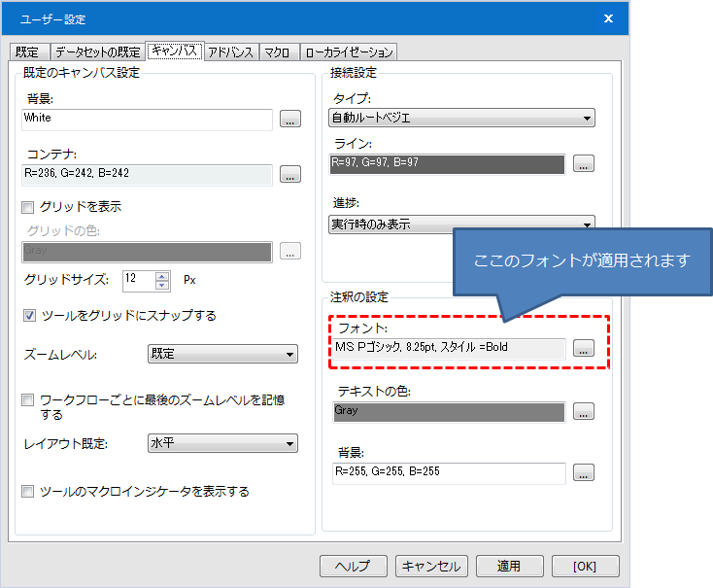Click the キャンセル button
Viewport: 713px width, 588px height.
point(431,566)
